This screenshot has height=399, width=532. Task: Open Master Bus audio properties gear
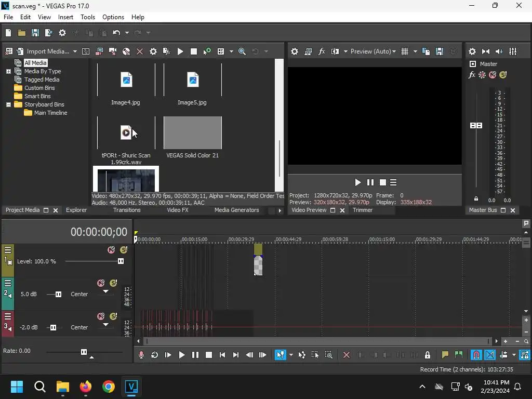pos(472,51)
